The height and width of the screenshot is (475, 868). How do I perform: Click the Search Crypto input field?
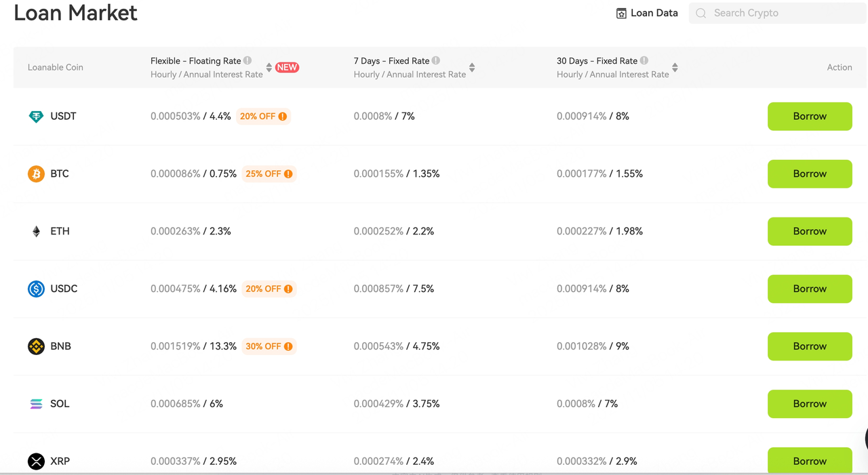[x=780, y=13]
